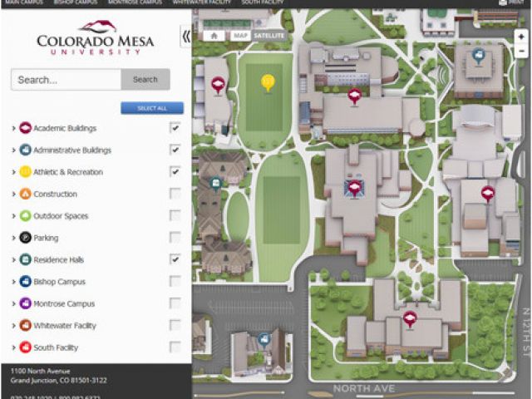Switch to Satellite map view
The image size is (532, 399).
(x=268, y=36)
